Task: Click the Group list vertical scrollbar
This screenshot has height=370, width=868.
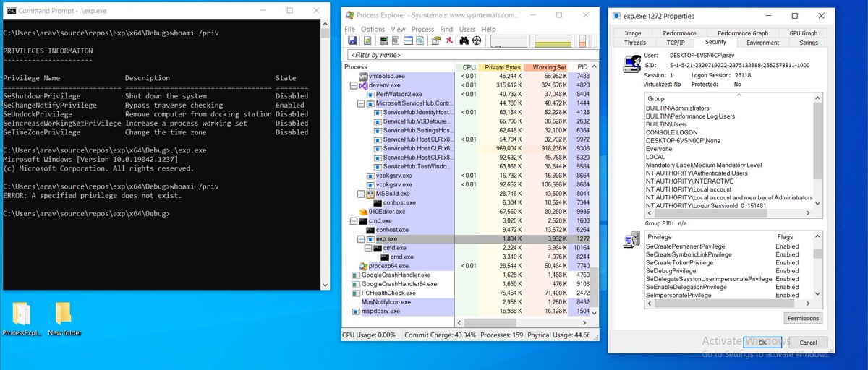Action: [818, 150]
